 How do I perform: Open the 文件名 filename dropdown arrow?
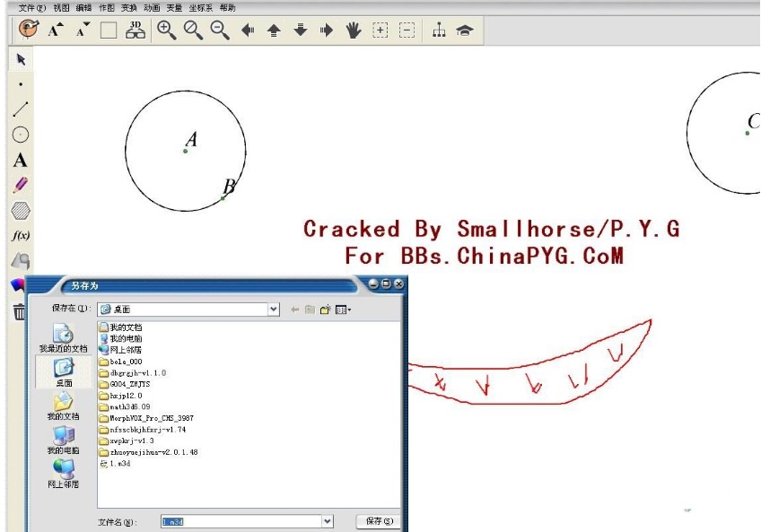point(327,521)
